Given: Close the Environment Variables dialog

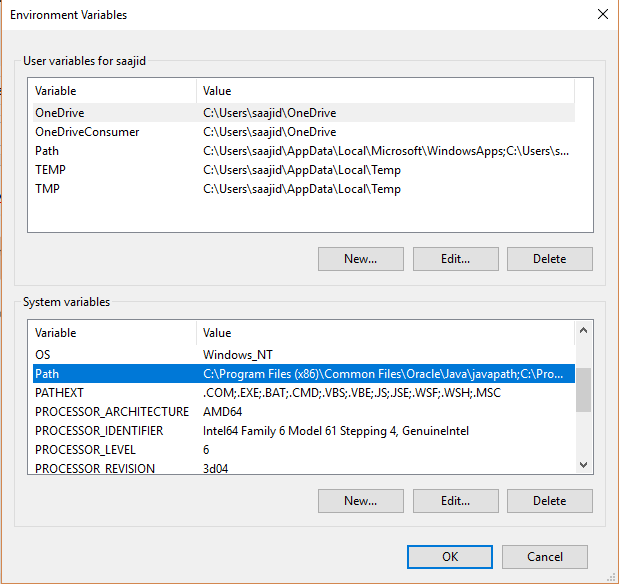Looking at the screenshot, I should click(x=602, y=14).
